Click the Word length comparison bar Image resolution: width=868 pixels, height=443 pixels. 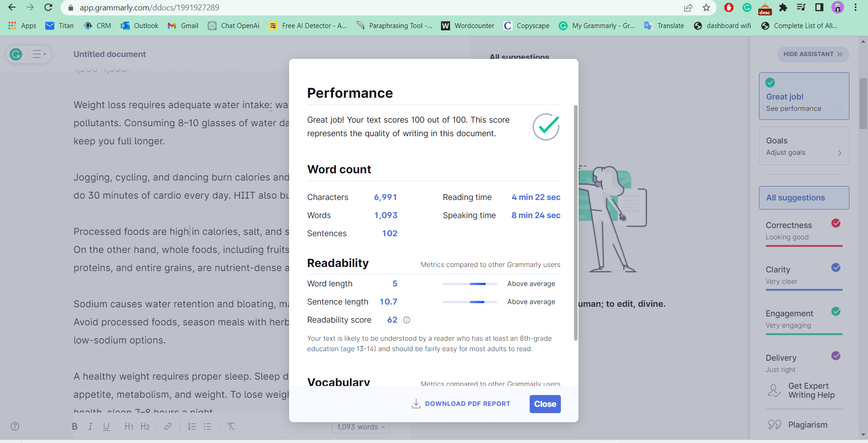pyautogui.click(x=470, y=284)
